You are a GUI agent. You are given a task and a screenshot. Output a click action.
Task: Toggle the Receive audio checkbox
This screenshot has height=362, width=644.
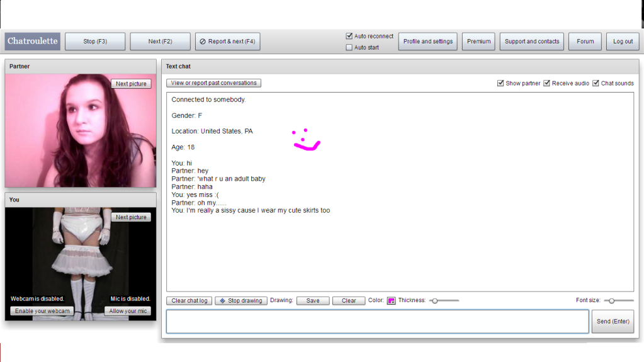[546, 83]
